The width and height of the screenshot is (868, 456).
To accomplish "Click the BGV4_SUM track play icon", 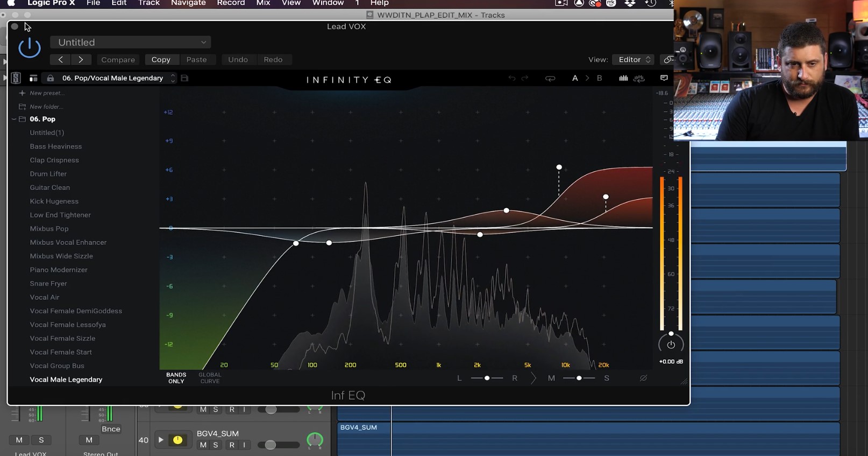I will point(160,440).
